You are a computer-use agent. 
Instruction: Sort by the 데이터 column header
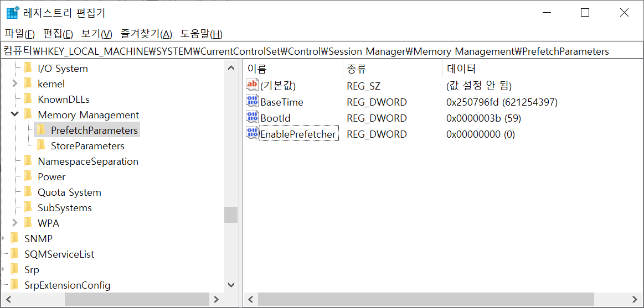543,69
